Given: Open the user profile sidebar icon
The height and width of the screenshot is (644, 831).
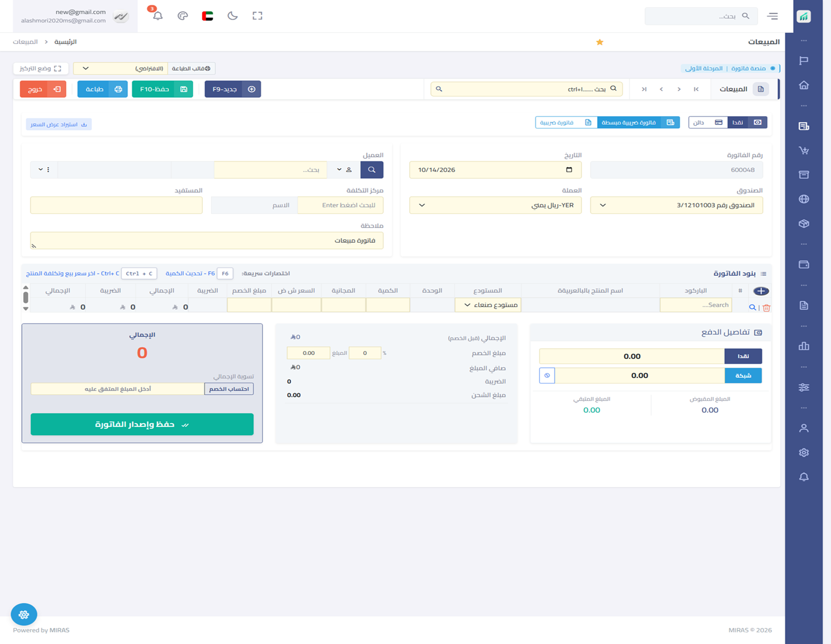Looking at the screenshot, I should coord(804,428).
